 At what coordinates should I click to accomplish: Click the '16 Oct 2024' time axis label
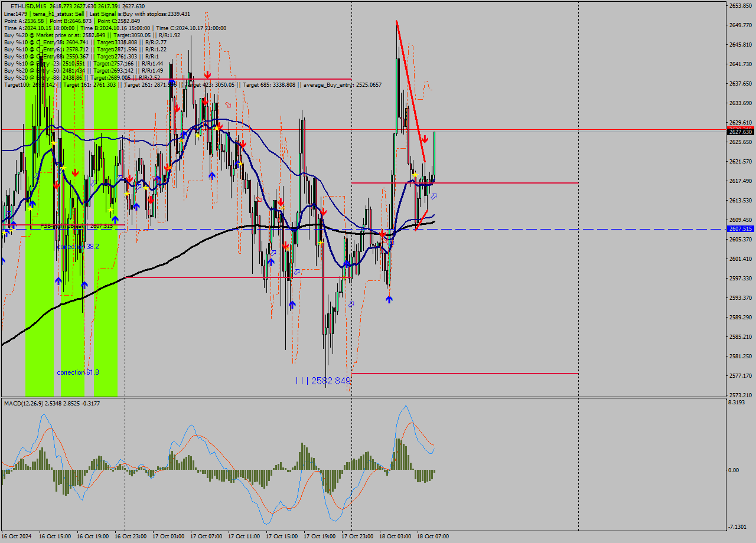(x=17, y=537)
